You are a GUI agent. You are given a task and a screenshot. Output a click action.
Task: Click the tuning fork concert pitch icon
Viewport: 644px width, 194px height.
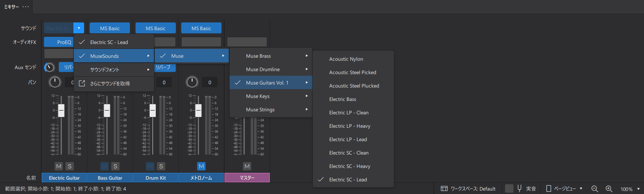coord(519,188)
